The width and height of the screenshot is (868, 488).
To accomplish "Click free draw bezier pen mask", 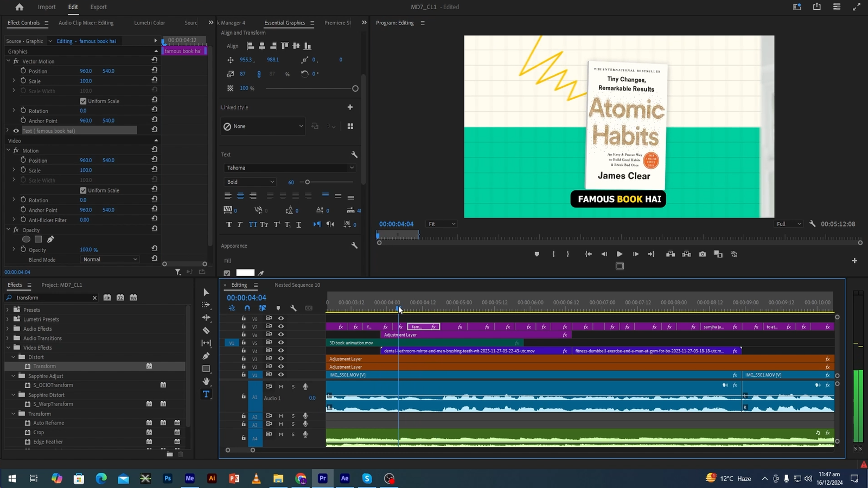I will pyautogui.click(x=50, y=239).
